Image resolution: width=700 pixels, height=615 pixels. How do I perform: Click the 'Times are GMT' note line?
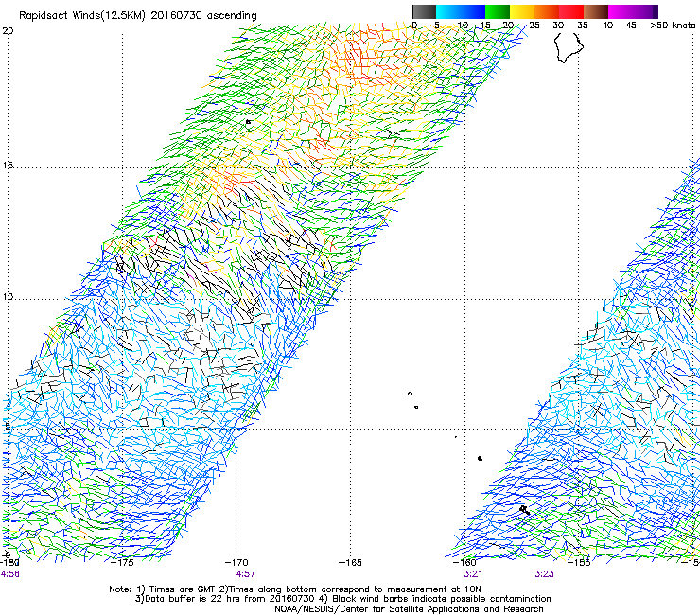point(294,589)
